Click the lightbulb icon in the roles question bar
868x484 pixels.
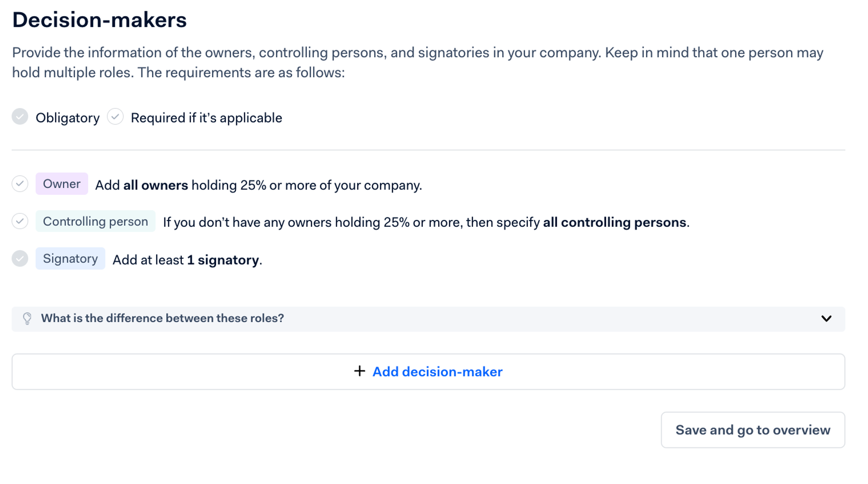point(27,318)
